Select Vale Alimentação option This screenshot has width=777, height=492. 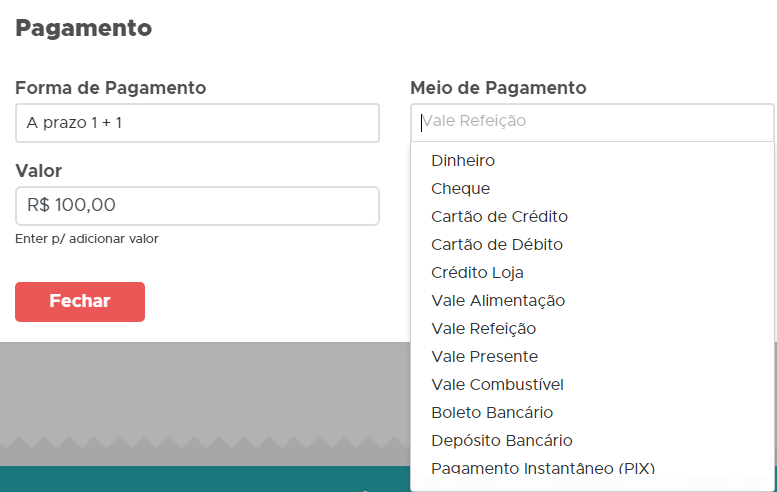498,300
